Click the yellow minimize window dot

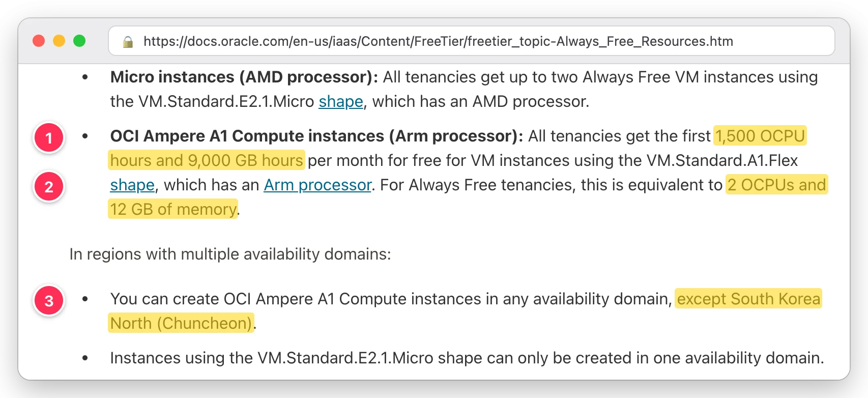(x=59, y=41)
